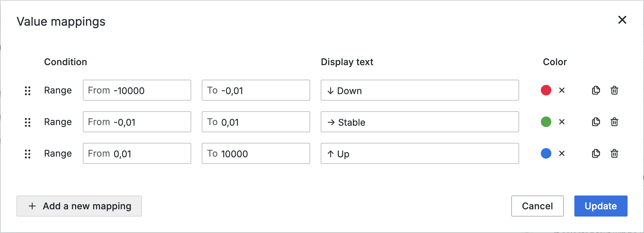Viewport: 644px width, 233px height.
Task: Cancel the value mappings dialog
Action: [x=537, y=206]
